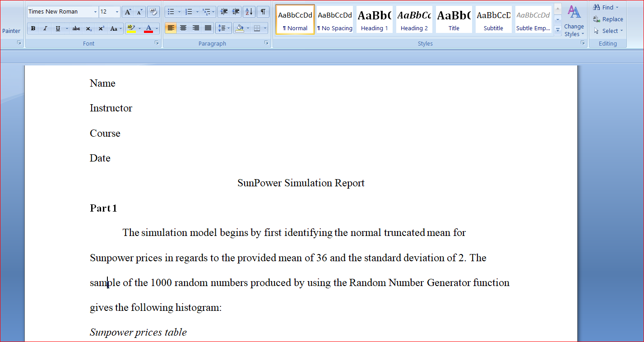Expand the shading color dropdown arrow
Image resolution: width=644 pixels, height=342 pixels.
click(x=248, y=28)
